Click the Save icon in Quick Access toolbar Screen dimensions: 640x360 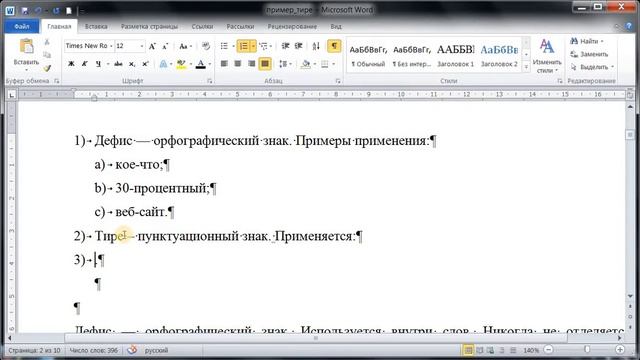point(24,11)
